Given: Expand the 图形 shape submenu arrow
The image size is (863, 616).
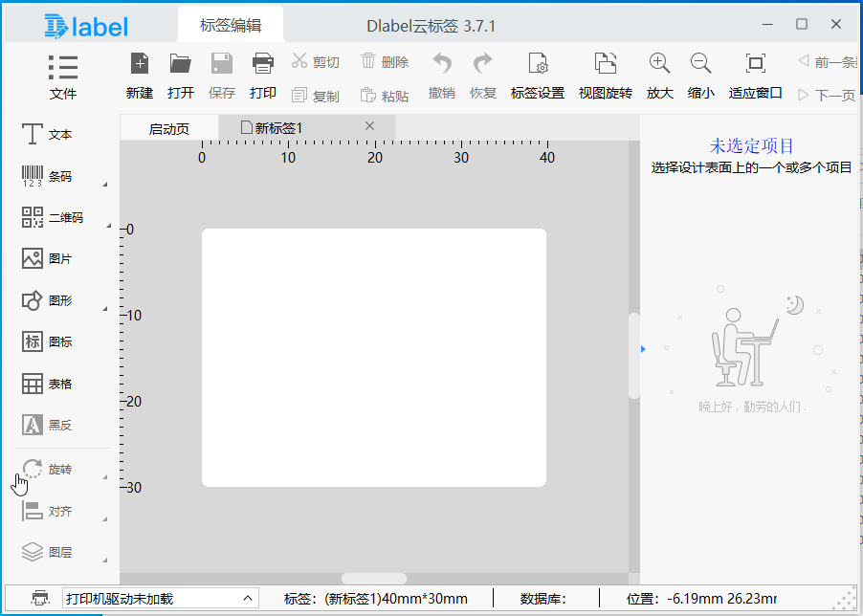Looking at the screenshot, I should tap(104, 309).
